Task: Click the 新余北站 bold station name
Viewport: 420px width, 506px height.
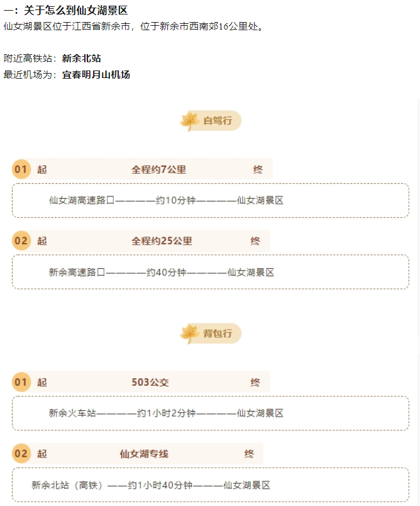Action: (82, 59)
